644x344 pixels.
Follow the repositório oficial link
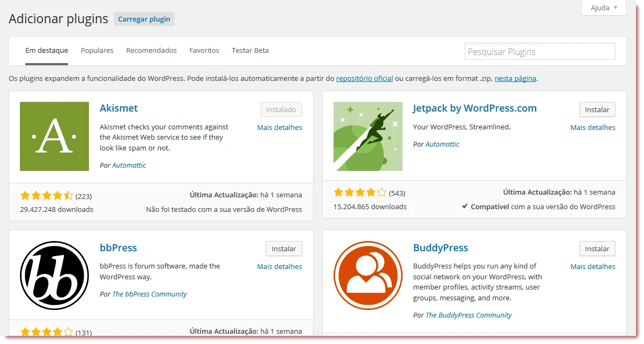point(364,79)
